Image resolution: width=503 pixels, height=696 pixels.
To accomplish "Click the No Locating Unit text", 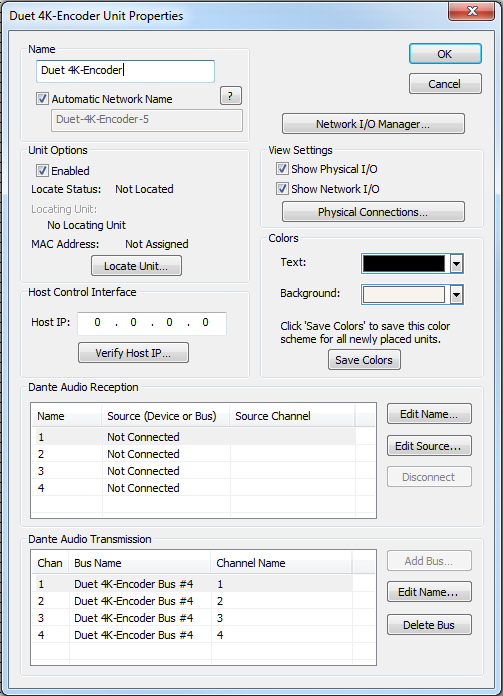I will pyautogui.click(x=87, y=225).
